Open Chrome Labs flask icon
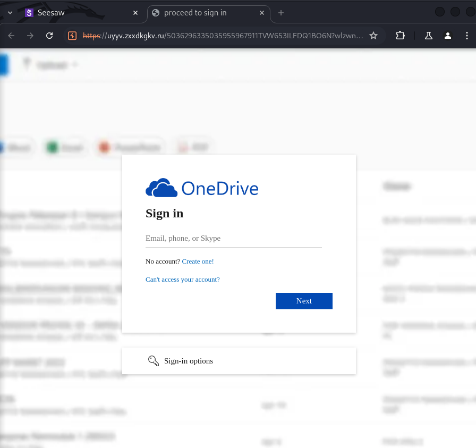 [429, 36]
